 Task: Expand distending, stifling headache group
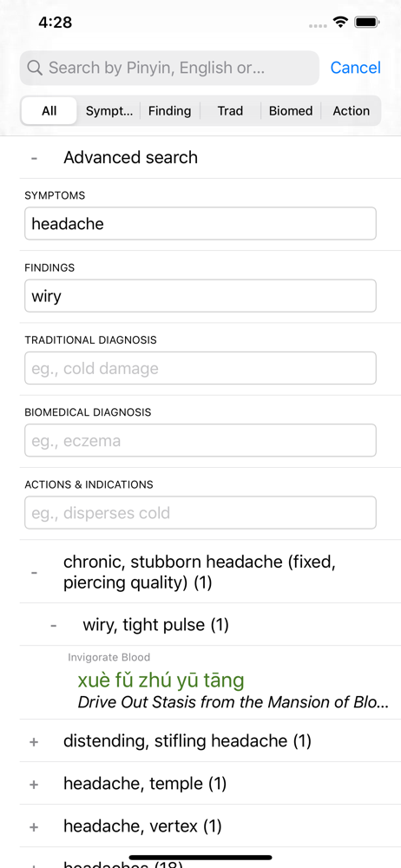(x=34, y=741)
